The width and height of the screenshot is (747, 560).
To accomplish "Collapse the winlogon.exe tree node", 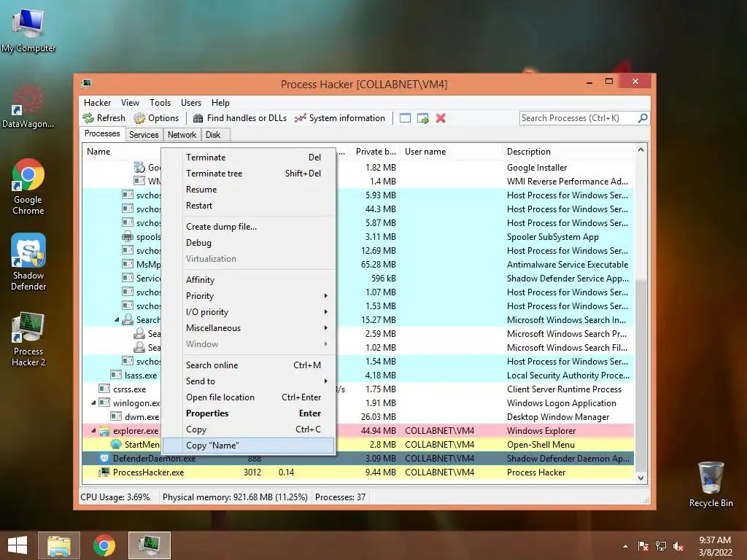I will click(93, 402).
